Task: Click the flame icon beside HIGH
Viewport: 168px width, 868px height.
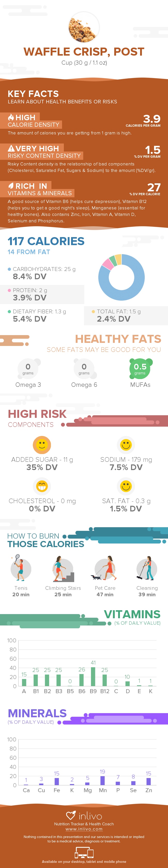Action: click(11, 117)
